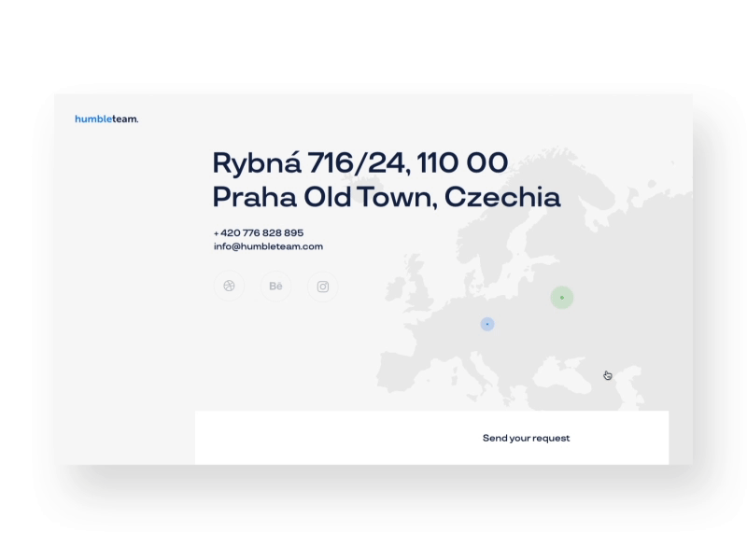Open the Instagram social profile icon
The width and height of the screenshot is (747, 560).
pyautogui.click(x=323, y=287)
